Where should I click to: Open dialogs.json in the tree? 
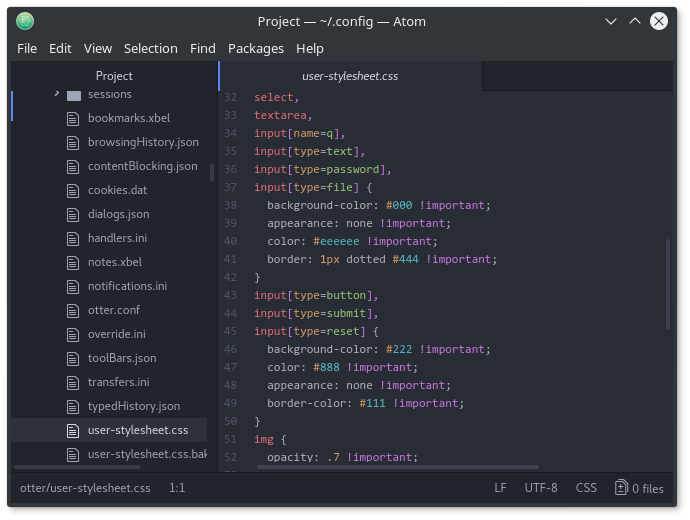(x=118, y=214)
